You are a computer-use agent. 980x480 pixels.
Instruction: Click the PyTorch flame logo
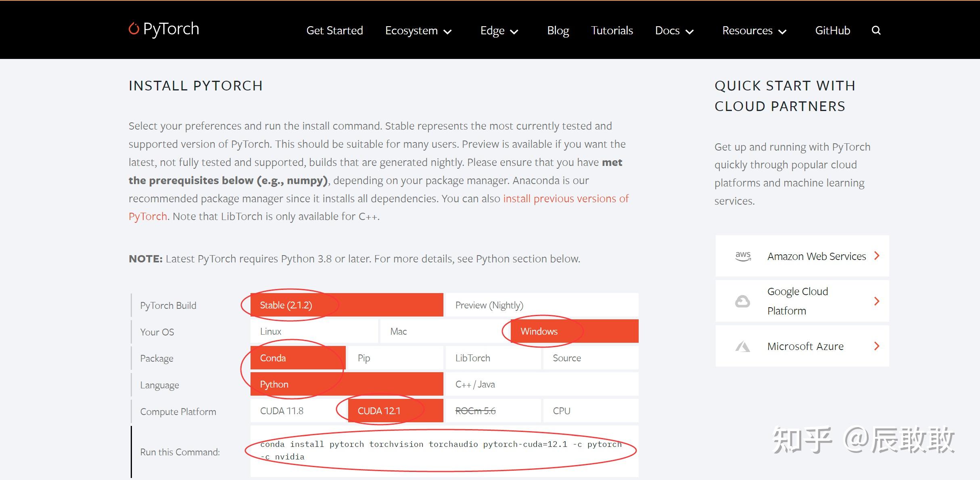134,29
